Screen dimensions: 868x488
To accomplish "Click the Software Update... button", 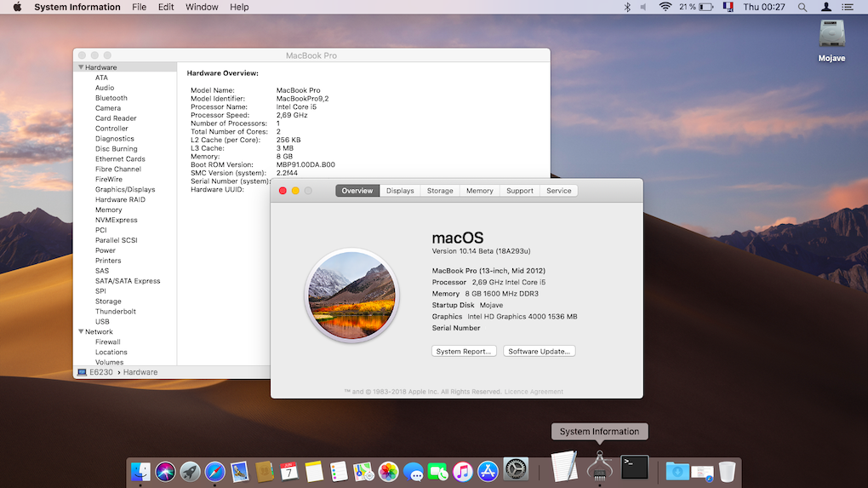I will (540, 351).
